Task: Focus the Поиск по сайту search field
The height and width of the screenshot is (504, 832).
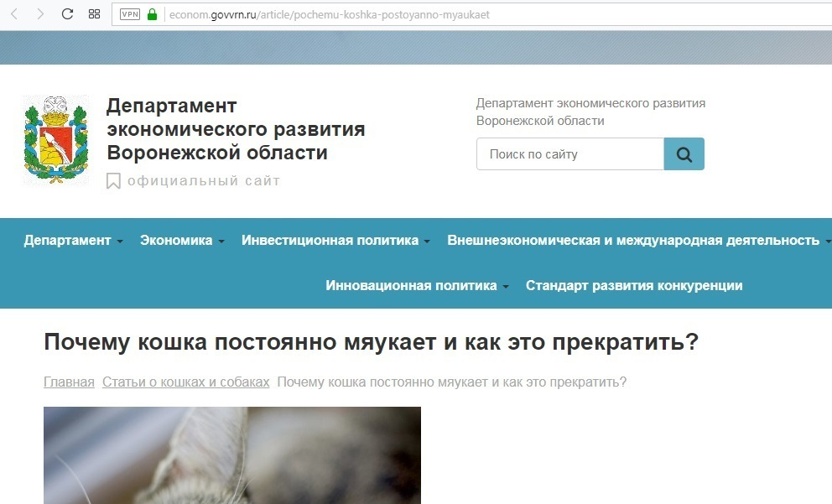Action: pyautogui.click(x=569, y=153)
